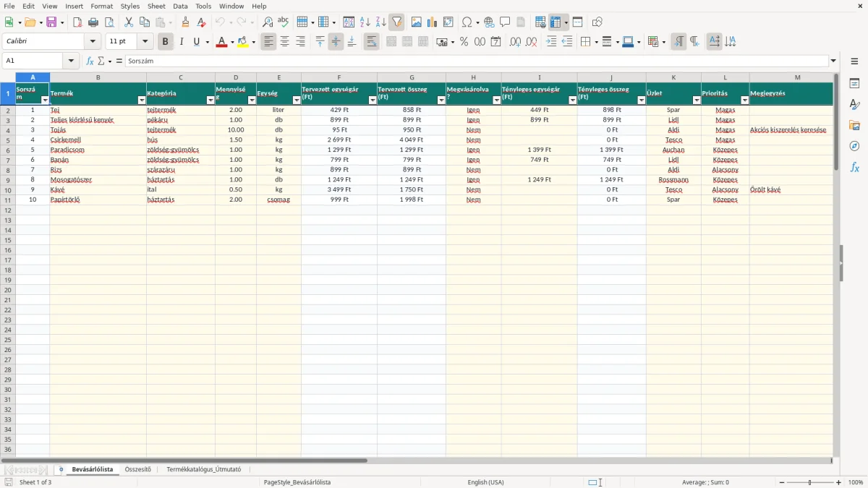Open the Borders dropdown arrow
The width and height of the screenshot is (868, 488).
pyautogui.click(x=595, y=42)
